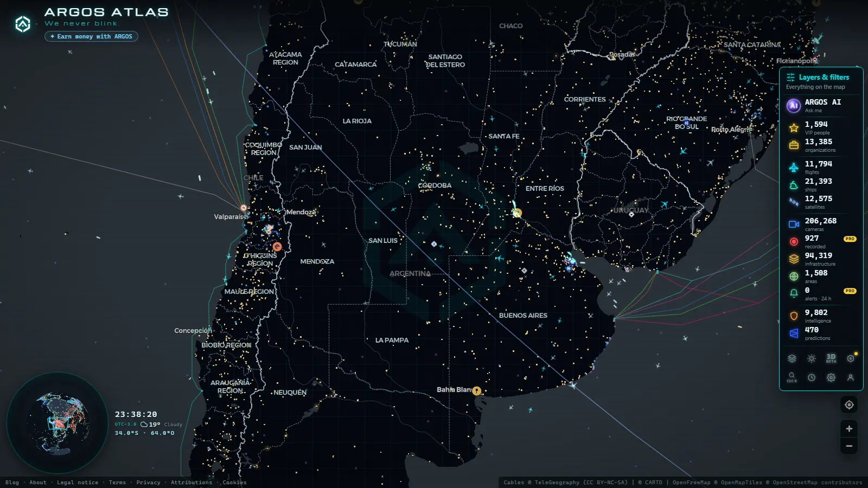Open the Blog link

click(x=12, y=483)
